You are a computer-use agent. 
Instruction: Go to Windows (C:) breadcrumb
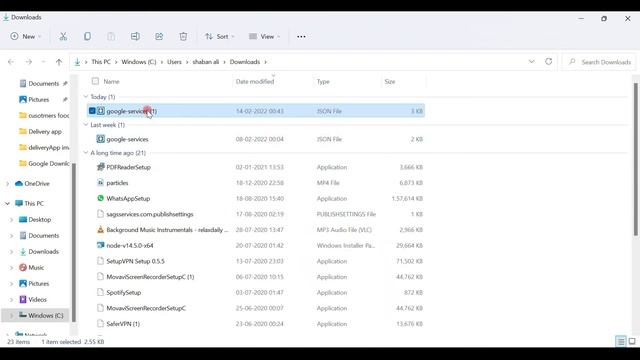[139, 62]
